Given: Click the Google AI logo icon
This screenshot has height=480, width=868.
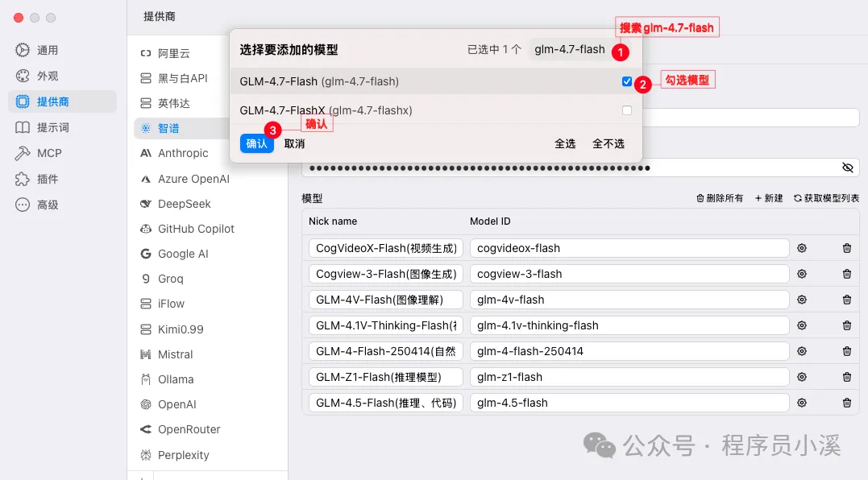Looking at the screenshot, I should (x=146, y=253).
